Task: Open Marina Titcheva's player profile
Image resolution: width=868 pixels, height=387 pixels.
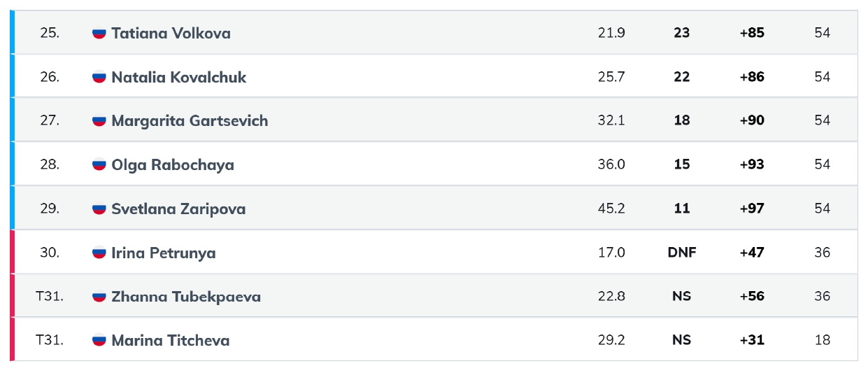Action: click(171, 341)
